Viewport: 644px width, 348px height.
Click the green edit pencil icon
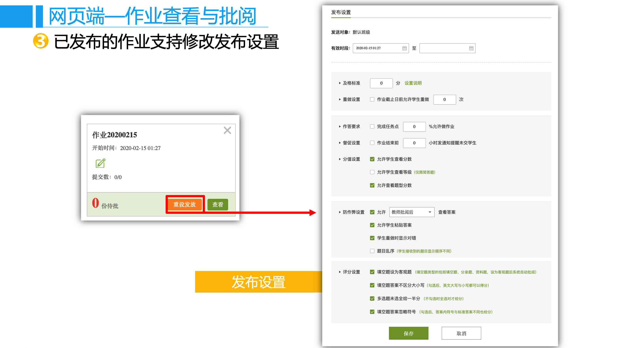click(x=100, y=163)
